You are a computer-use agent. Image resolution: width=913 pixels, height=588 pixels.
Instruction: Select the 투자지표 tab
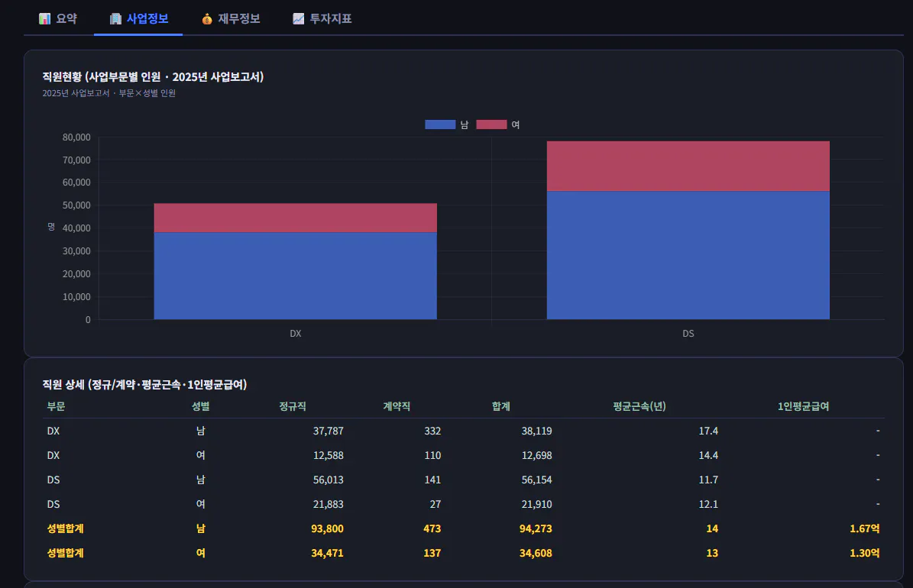click(x=322, y=18)
